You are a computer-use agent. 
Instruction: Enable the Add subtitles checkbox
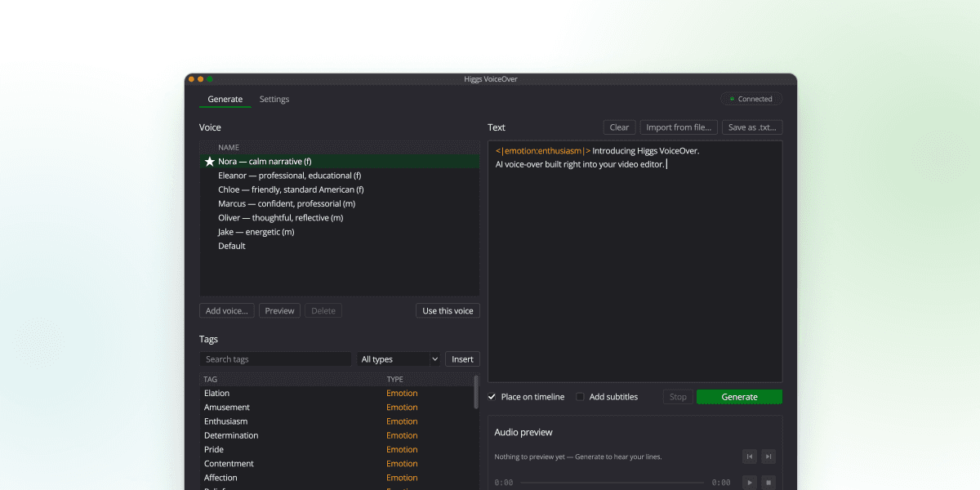pos(580,397)
